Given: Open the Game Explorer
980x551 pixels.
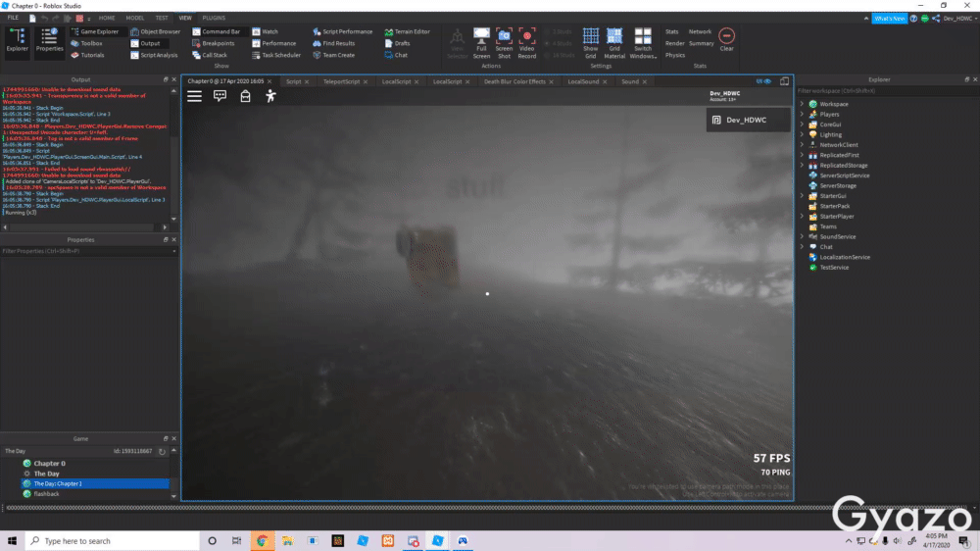Looking at the screenshot, I should [x=94, y=31].
